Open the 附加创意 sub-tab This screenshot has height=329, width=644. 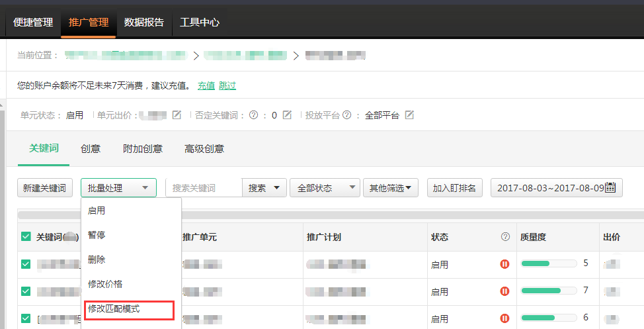tap(143, 148)
